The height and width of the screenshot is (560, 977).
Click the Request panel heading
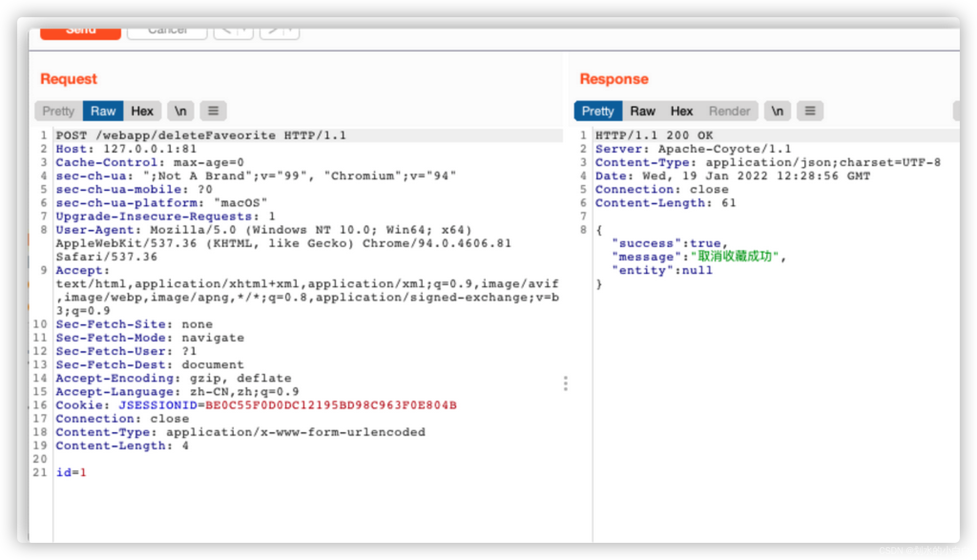tap(69, 79)
